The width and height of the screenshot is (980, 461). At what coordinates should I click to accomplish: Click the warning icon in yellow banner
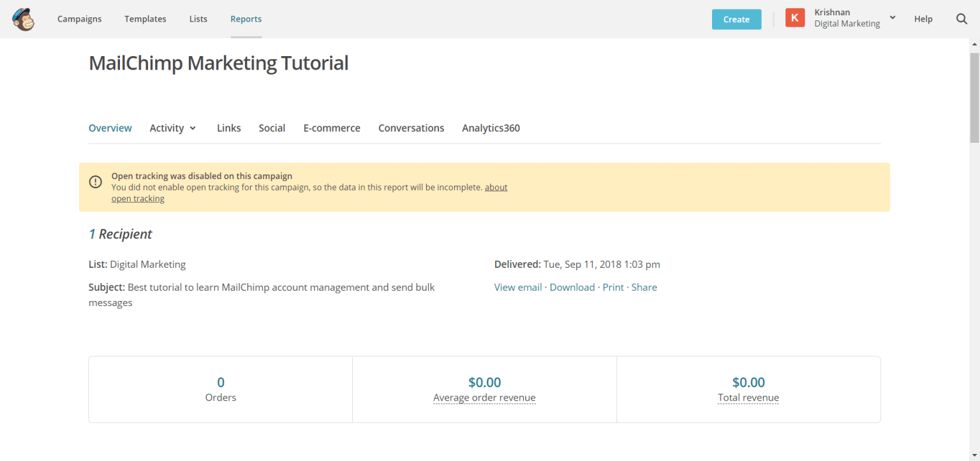pos(95,182)
